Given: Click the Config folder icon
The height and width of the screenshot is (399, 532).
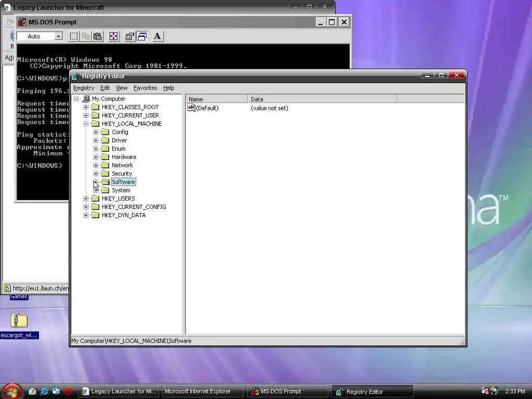Looking at the screenshot, I should 105,132.
